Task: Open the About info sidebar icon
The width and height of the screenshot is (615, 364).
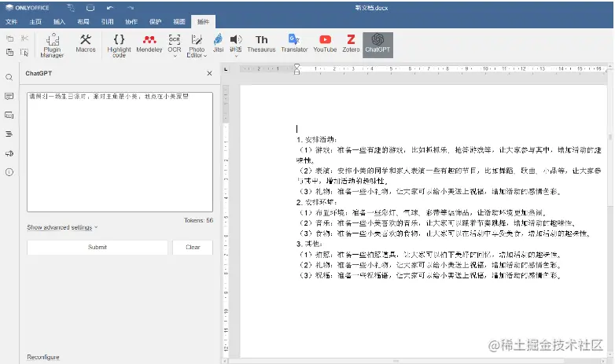Action: coord(9,172)
